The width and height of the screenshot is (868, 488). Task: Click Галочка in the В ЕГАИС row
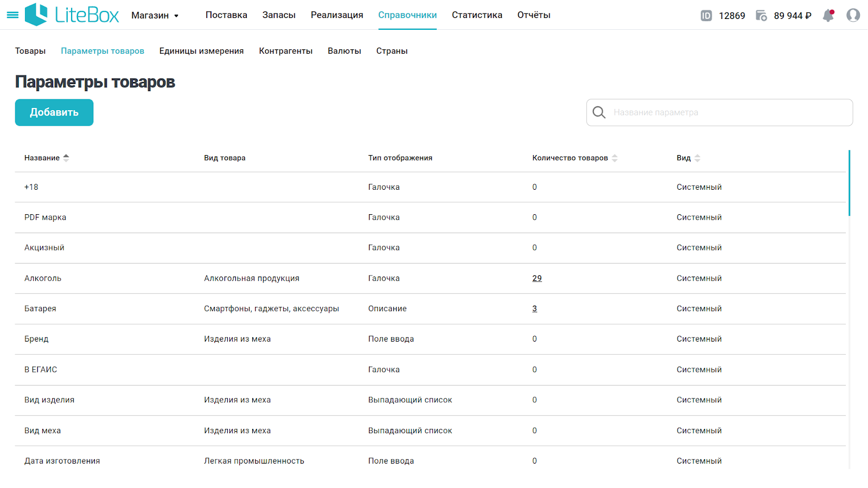384,369
